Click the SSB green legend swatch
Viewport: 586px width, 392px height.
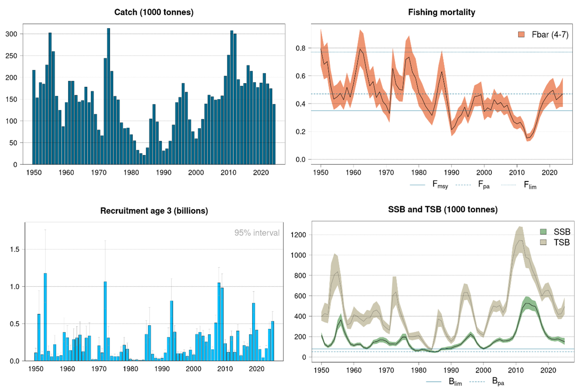pos(543,232)
